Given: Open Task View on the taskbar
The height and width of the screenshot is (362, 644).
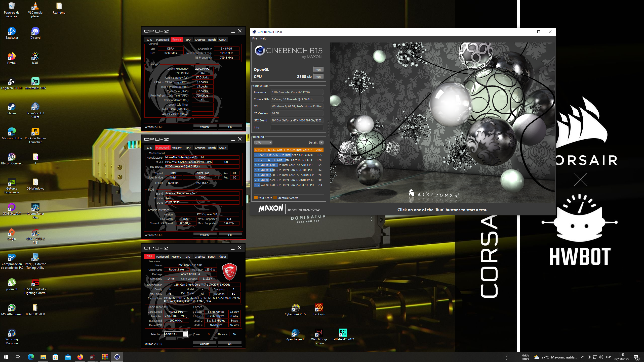Looking at the screenshot, I should coord(18,357).
